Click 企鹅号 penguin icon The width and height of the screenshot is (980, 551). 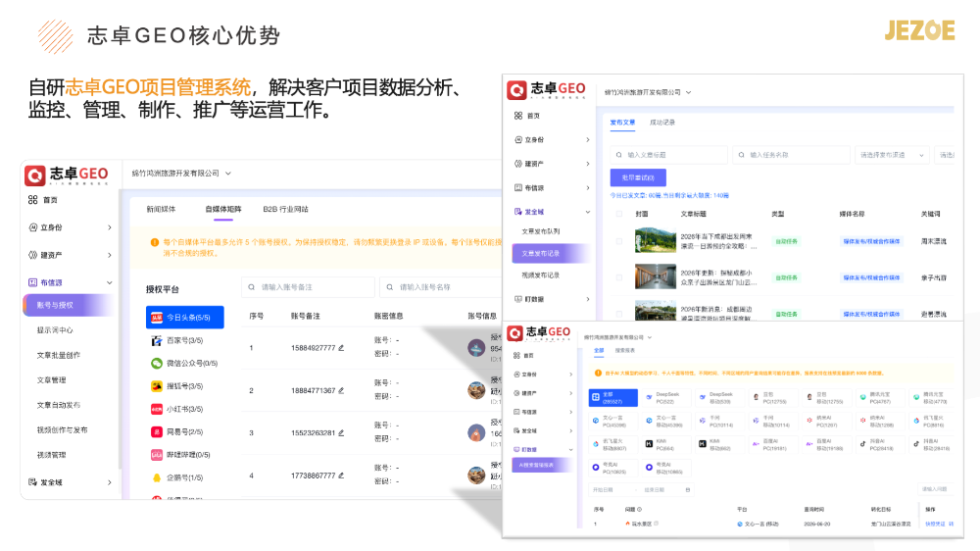point(156,477)
